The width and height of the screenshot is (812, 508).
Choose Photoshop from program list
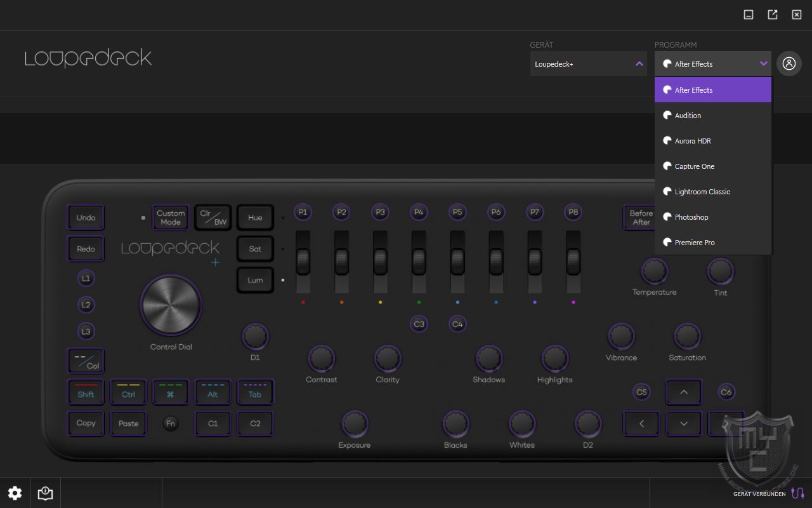coord(713,217)
